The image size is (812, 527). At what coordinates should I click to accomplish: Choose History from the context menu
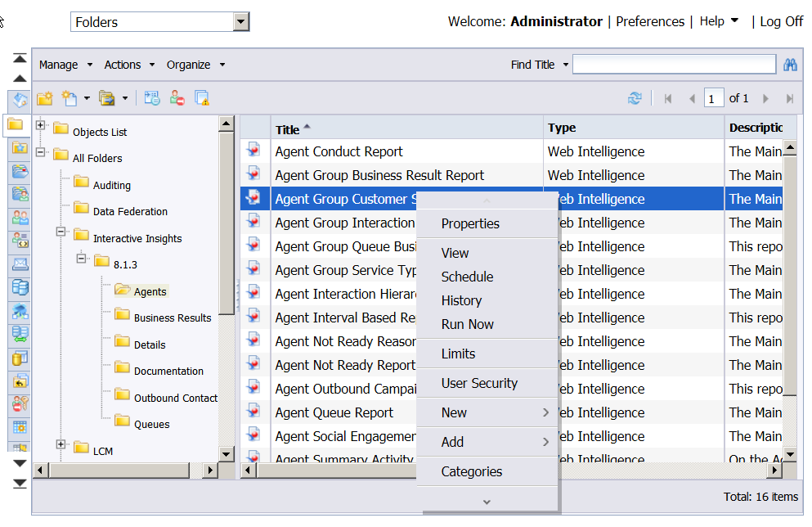pos(487,300)
